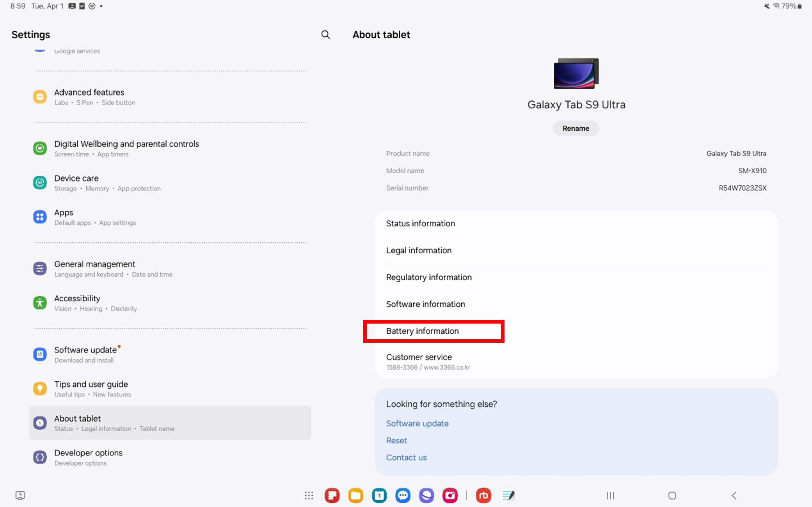Select Software information

point(576,304)
